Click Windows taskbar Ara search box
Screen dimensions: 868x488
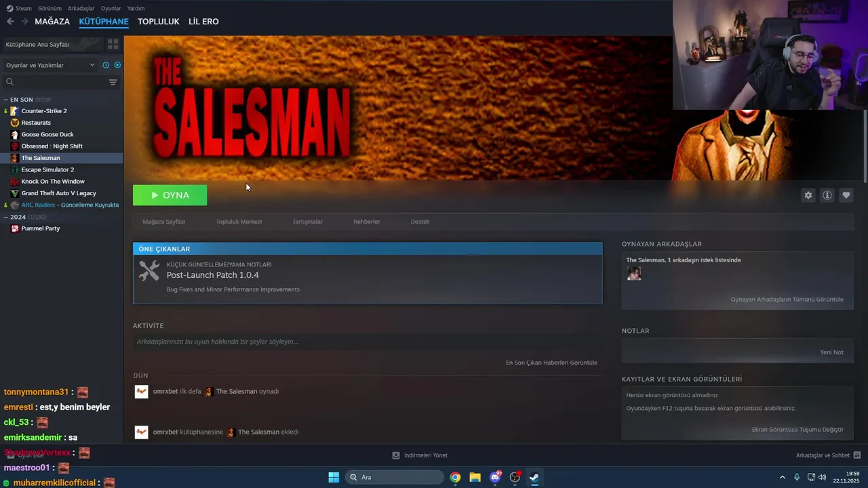coord(395,477)
